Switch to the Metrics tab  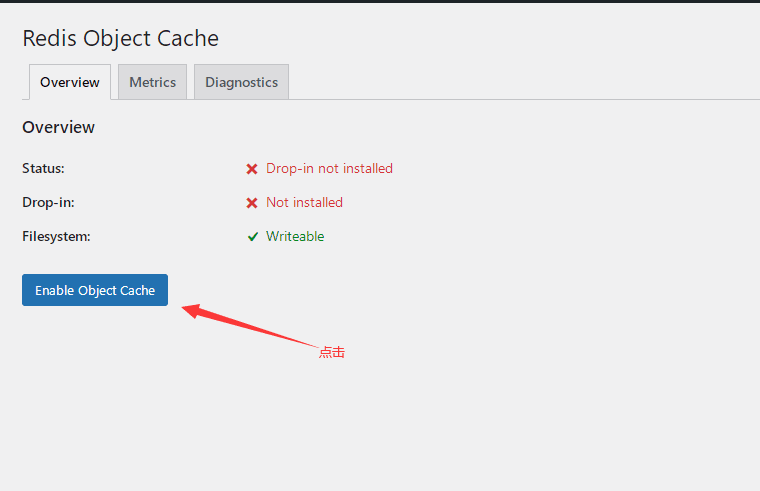152,82
